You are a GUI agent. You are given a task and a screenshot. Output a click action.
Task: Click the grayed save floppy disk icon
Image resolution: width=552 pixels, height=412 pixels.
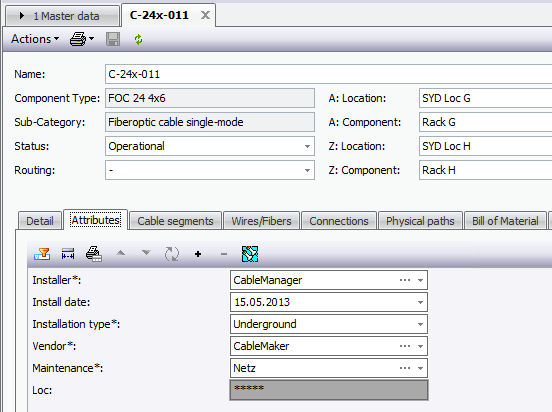[113, 39]
